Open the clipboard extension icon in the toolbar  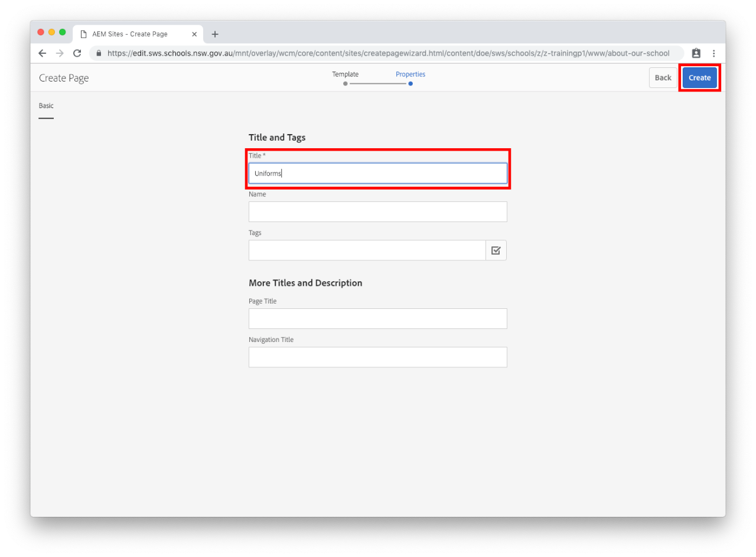696,53
